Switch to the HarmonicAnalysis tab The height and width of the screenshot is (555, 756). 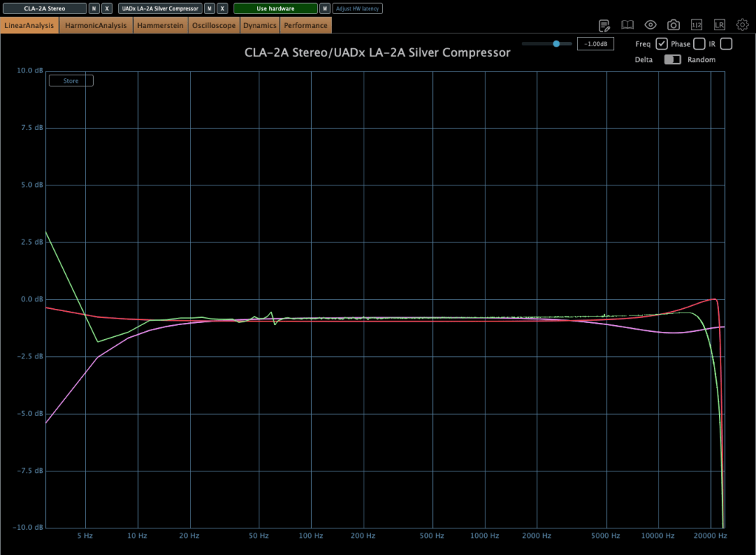[x=97, y=26]
